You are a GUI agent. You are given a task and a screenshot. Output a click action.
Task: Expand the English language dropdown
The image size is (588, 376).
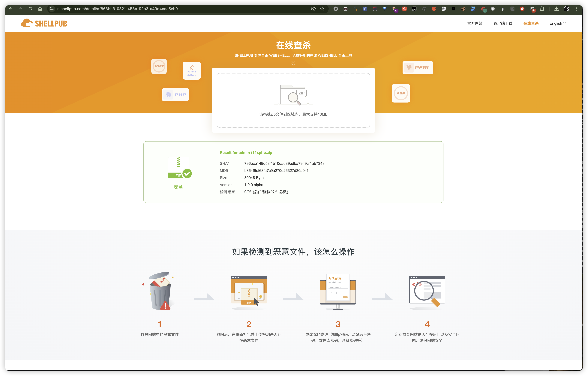557,23
